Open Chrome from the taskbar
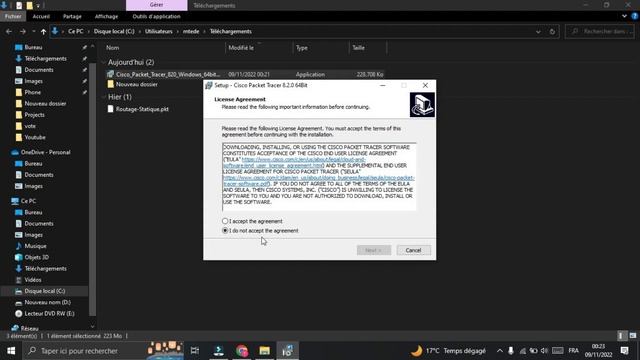Image resolution: width=640 pixels, height=360 pixels. (x=242, y=351)
